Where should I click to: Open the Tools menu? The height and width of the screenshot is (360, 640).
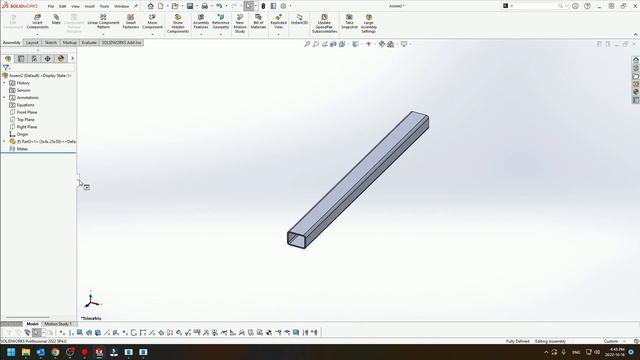[x=104, y=7]
